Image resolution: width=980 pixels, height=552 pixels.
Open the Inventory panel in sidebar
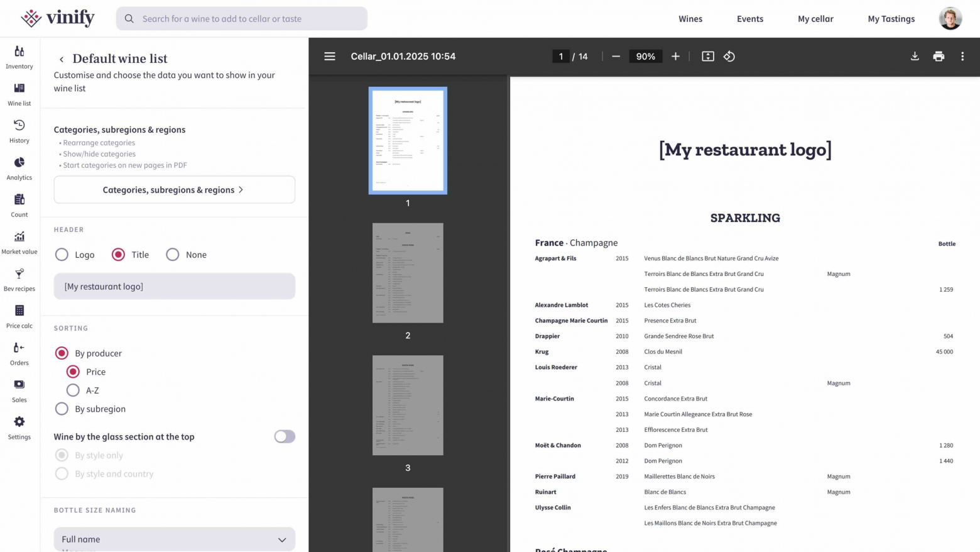(x=19, y=57)
